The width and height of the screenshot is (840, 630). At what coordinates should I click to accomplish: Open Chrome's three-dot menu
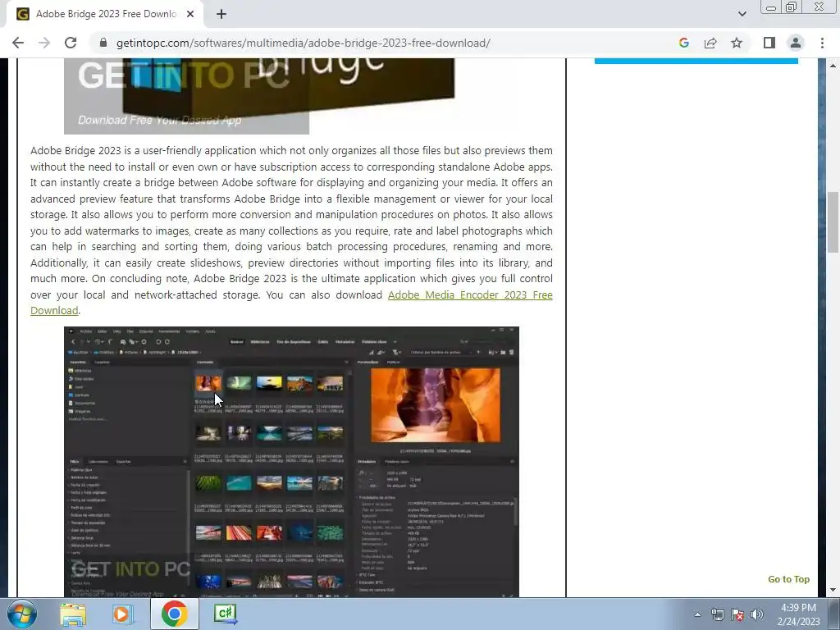pos(822,43)
